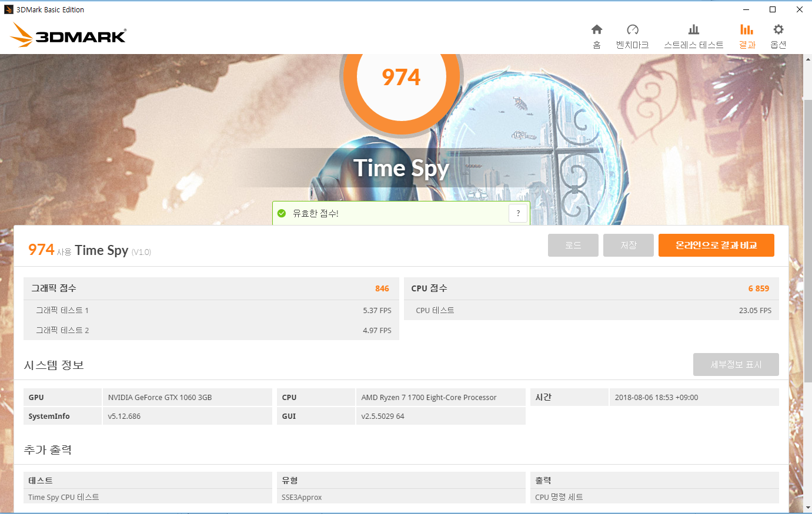Click the 시스템 정보 section heading
Image resolution: width=812 pixels, height=514 pixels.
54,365
